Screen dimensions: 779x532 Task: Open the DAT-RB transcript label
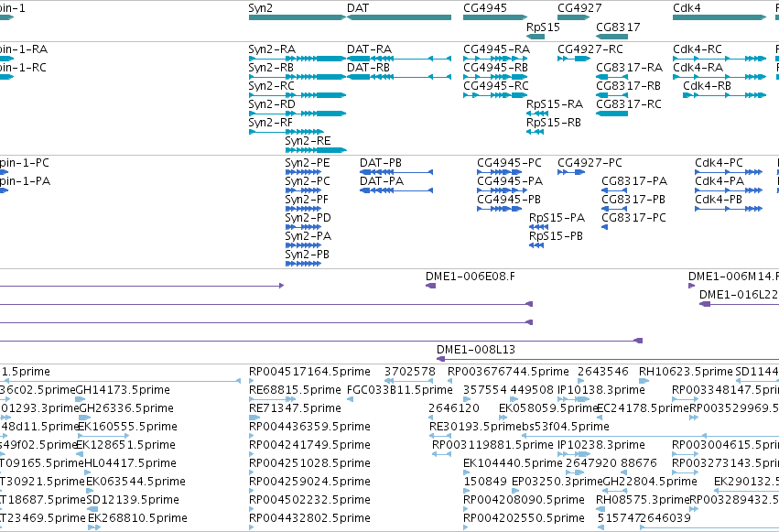point(368,68)
